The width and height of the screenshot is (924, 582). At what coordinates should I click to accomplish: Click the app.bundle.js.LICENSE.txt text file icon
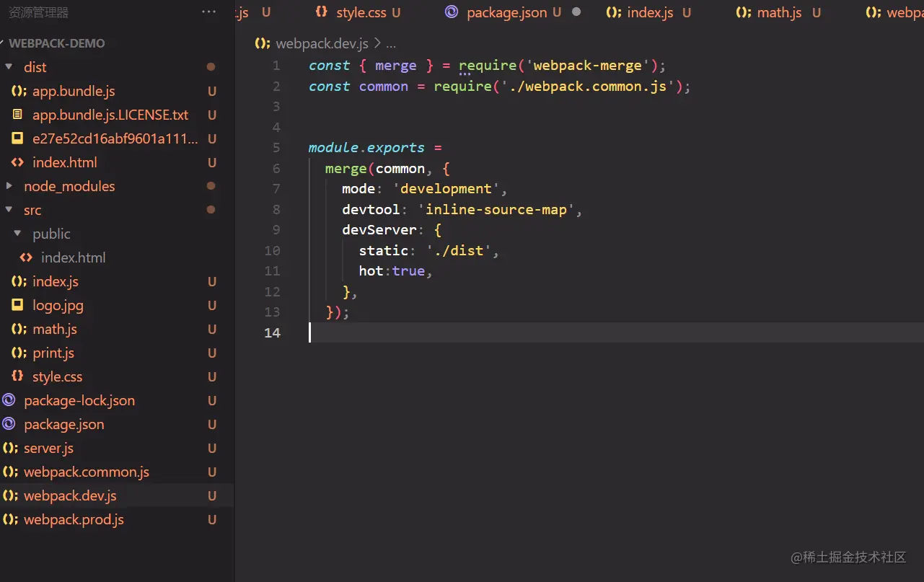18,115
